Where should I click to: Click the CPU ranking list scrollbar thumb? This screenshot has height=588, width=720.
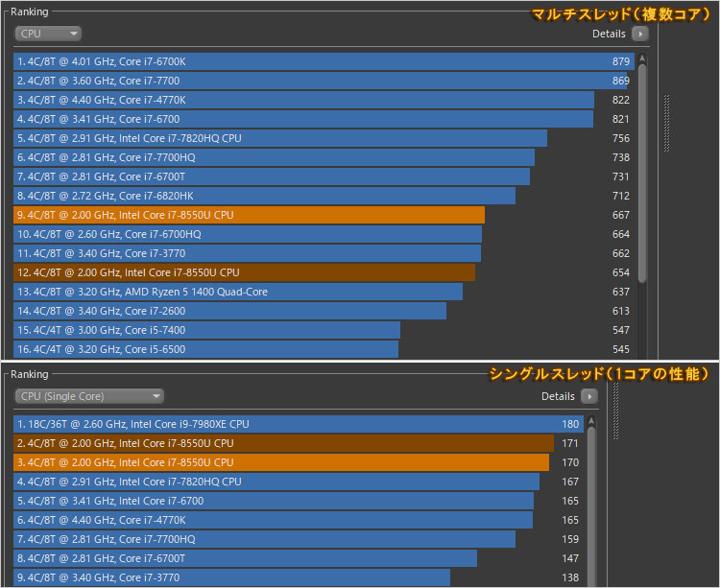click(x=642, y=174)
